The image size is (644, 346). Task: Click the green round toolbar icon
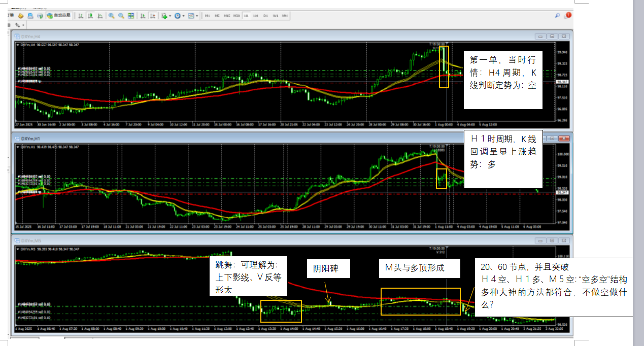(x=40, y=16)
